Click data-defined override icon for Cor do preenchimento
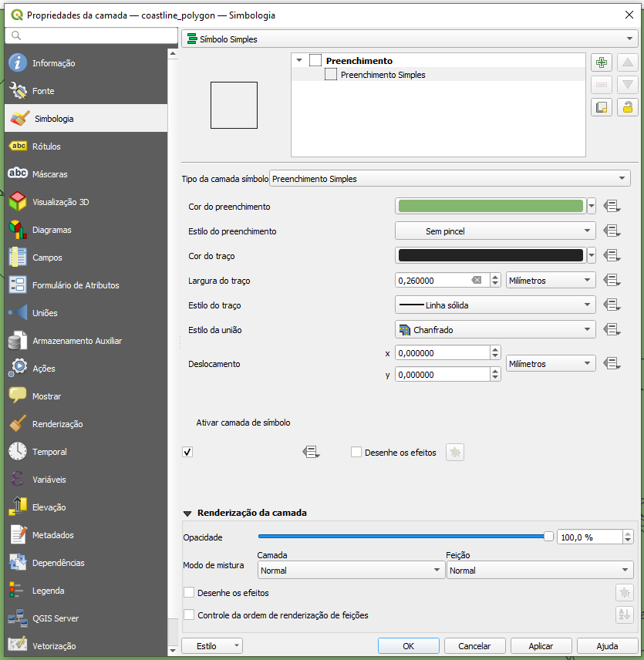644x660 pixels. point(612,206)
